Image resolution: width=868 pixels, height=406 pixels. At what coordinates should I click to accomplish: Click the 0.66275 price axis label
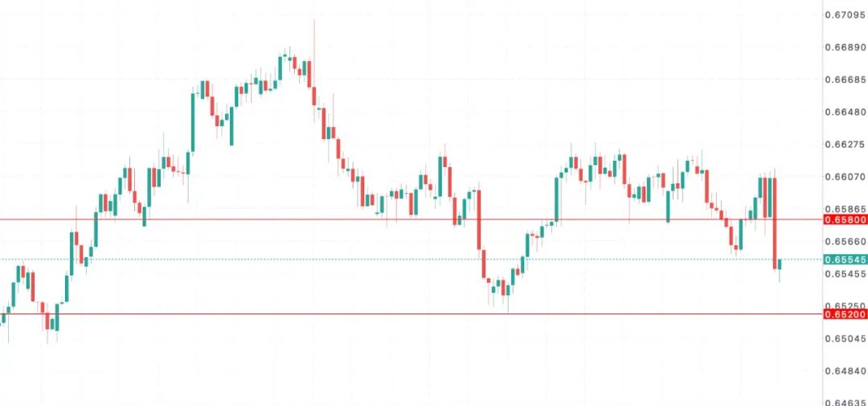[845, 145]
